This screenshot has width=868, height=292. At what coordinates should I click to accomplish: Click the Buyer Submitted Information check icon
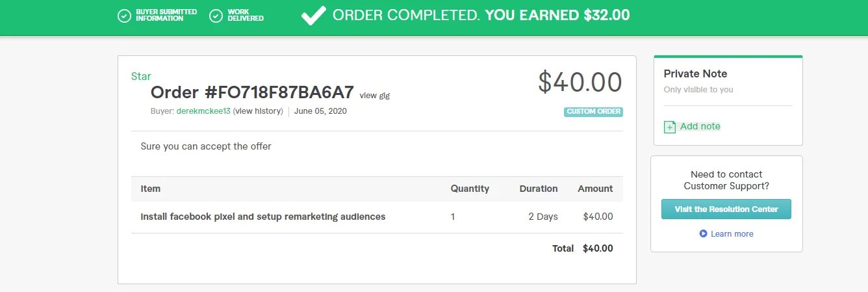click(x=124, y=16)
